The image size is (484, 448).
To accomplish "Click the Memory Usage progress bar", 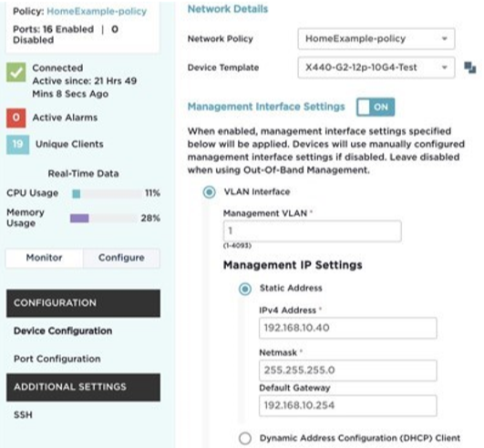I will tap(103, 219).
